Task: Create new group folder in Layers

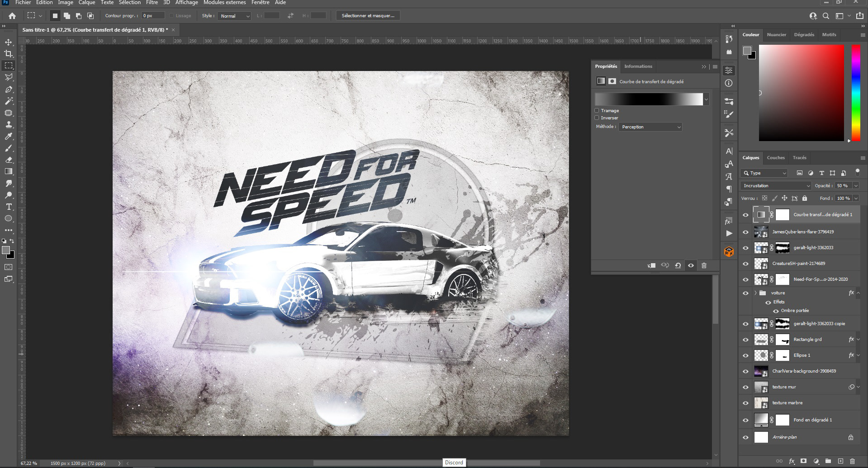Action: [x=828, y=461]
